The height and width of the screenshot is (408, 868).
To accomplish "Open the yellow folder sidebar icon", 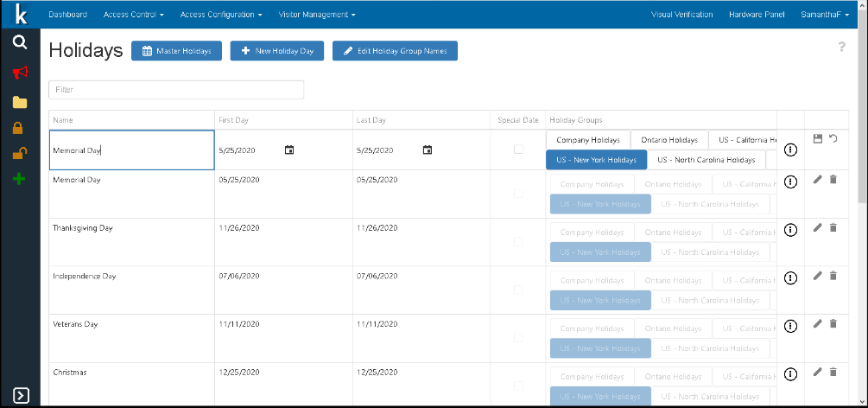I will tap(20, 102).
